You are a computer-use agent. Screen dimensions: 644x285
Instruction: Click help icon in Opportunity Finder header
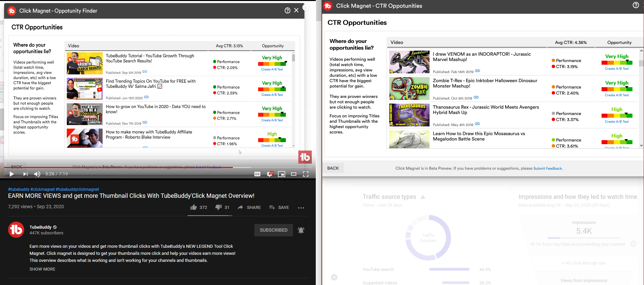point(287,10)
